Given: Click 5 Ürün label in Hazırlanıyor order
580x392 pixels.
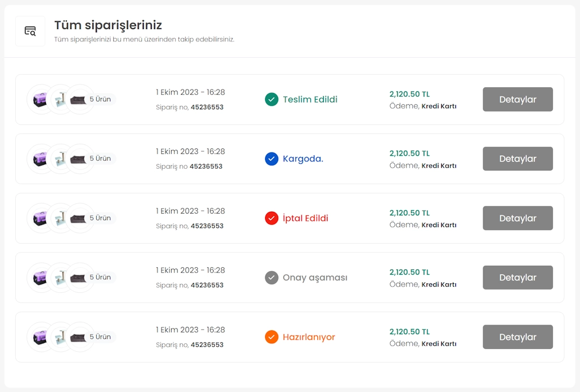Looking at the screenshot, I should 100,336.
